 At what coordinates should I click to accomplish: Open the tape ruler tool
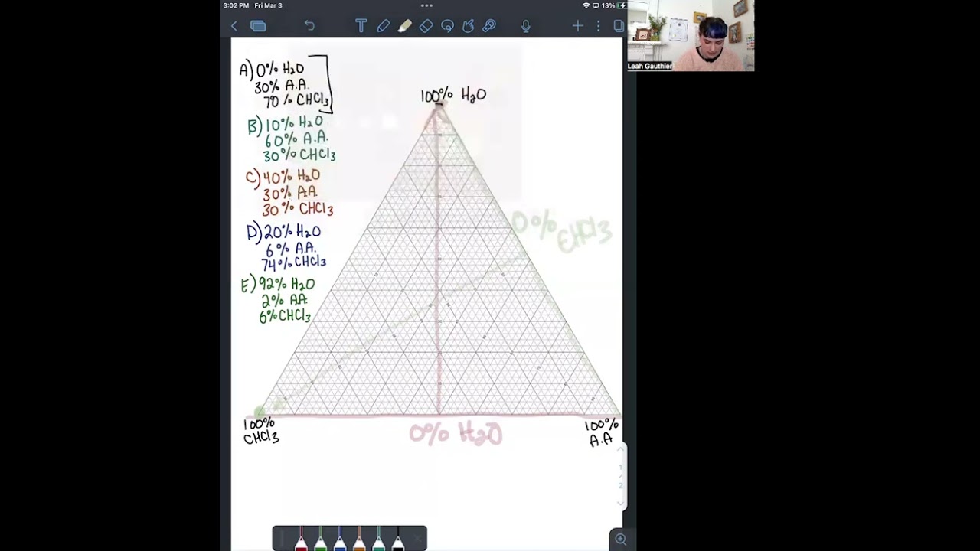[489, 26]
